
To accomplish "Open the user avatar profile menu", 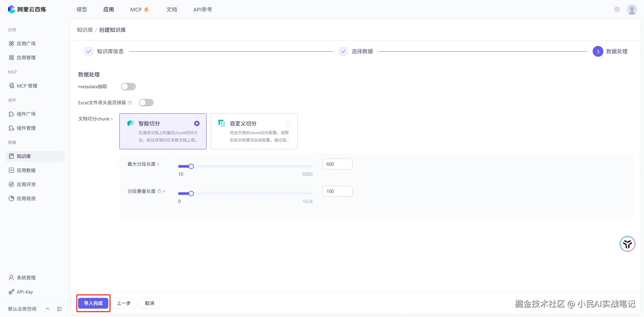I will [632, 9].
